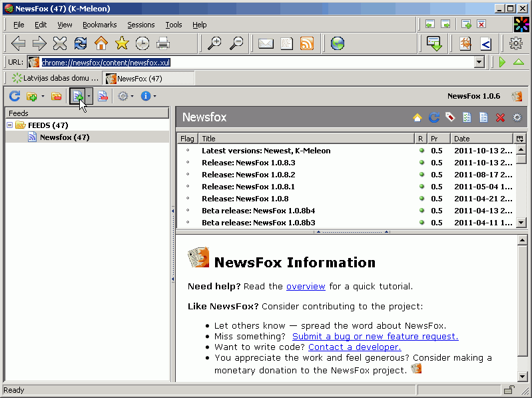Open a new tab with the plus tab icon
532x398 pixels.
click(x=466, y=24)
